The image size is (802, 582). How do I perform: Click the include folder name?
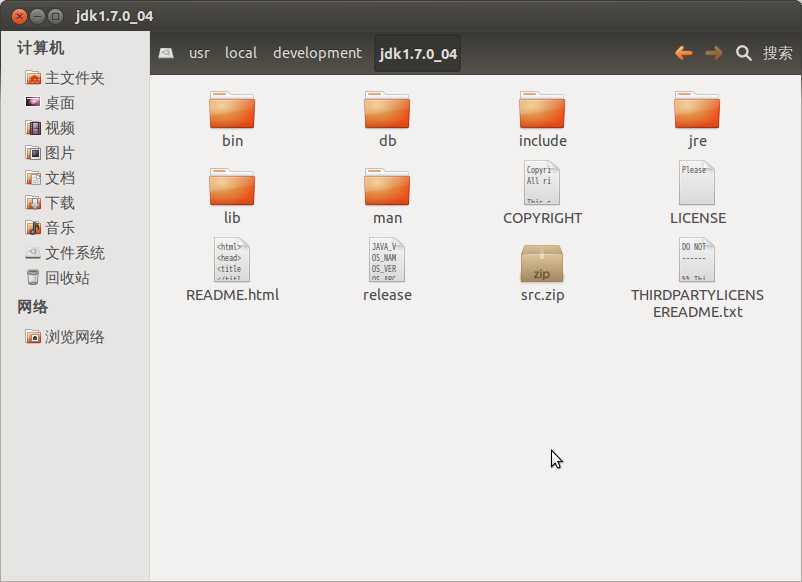(542, 141)
